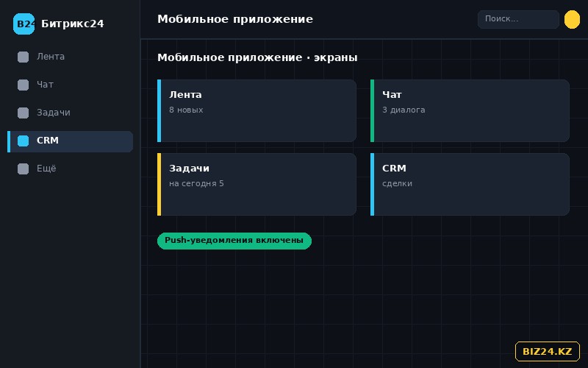This screenshot has height=368, width=588.
Task: Click the Поиск search field
Action: point(518,19)
